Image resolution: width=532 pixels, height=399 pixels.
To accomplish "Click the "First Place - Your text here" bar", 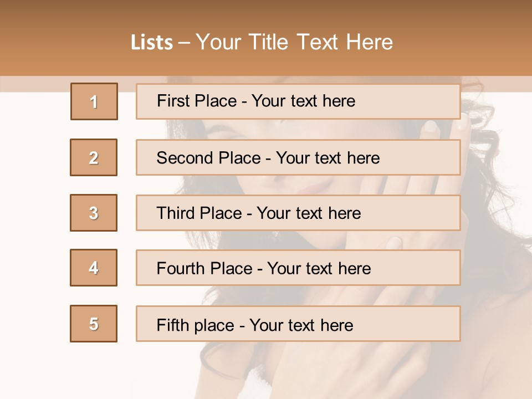I will (x=298, y=101).
